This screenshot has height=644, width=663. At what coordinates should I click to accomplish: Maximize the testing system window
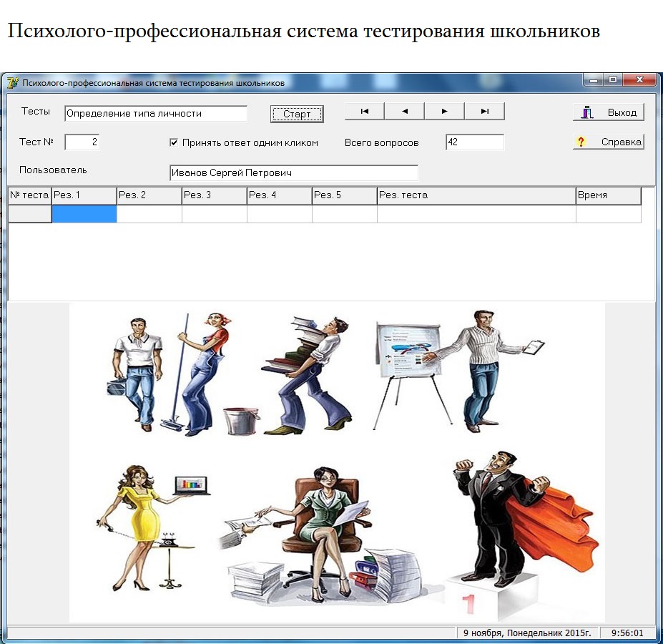(613, 79)
